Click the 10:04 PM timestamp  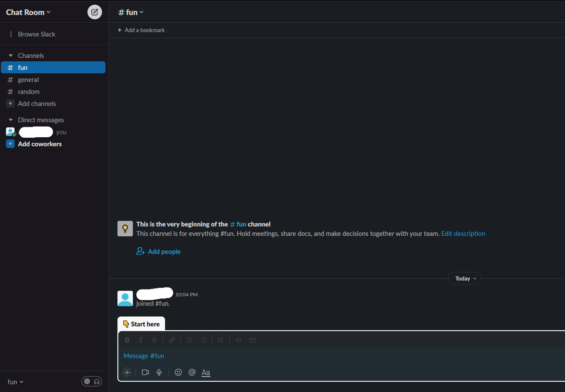coord(186,295)
